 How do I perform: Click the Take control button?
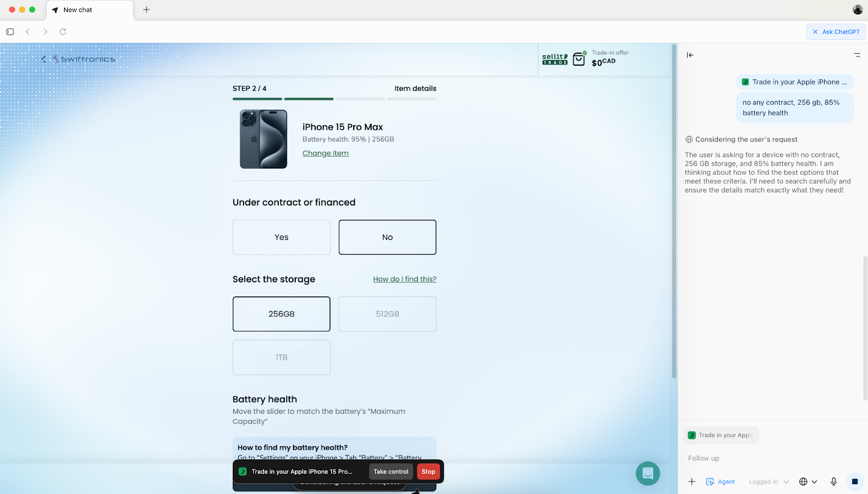(x=391, y=472)
